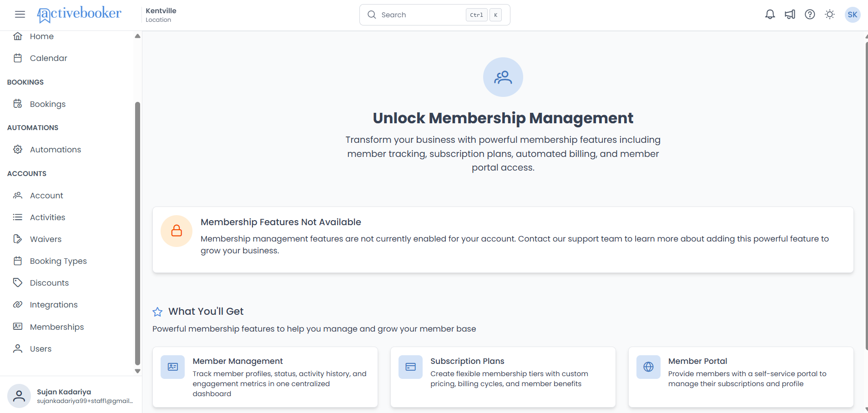Image resolution: width=868 pixels, height=413 pixels.
Task: Toggle light/dark theme sun icon
Action: tap(830, 15)
